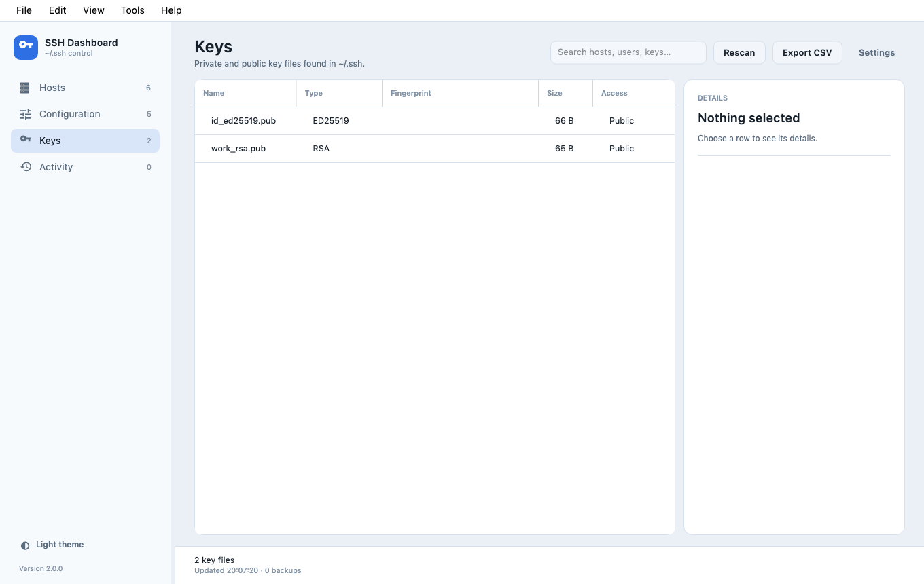Screen dimensions: 924x584
Task: Click the 'Updated 20:07:20 · 0 backups' status line
Action: tap(248, 570)
